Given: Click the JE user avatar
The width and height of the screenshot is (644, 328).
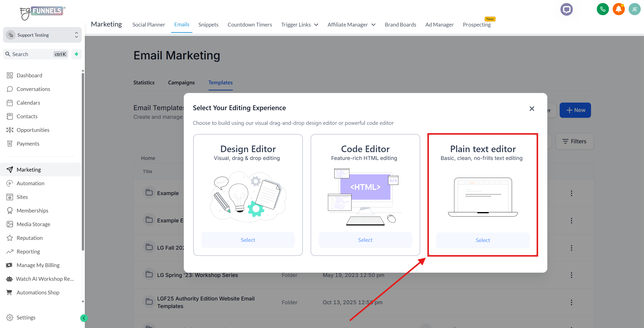Looking at the screenshot, I should coord(634,9).
